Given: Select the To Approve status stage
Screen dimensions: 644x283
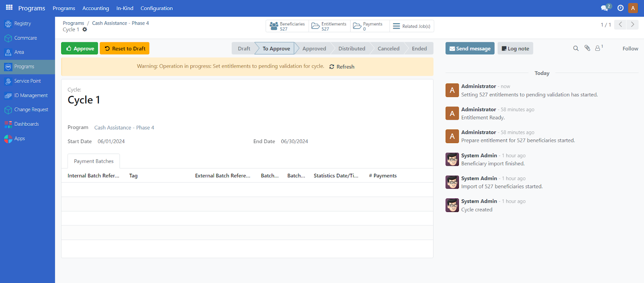Looking at the screenshot, I should [x=276, y=48].
